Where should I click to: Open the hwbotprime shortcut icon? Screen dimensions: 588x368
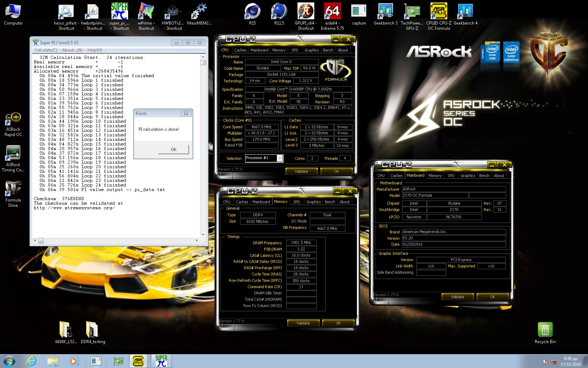pos(93,17)
